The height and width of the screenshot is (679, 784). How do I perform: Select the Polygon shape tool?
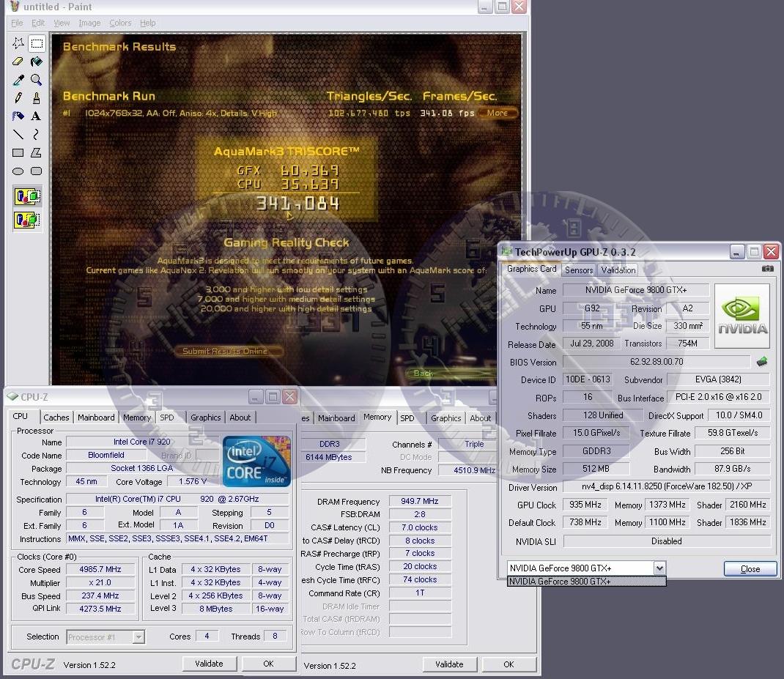(37, 152)
